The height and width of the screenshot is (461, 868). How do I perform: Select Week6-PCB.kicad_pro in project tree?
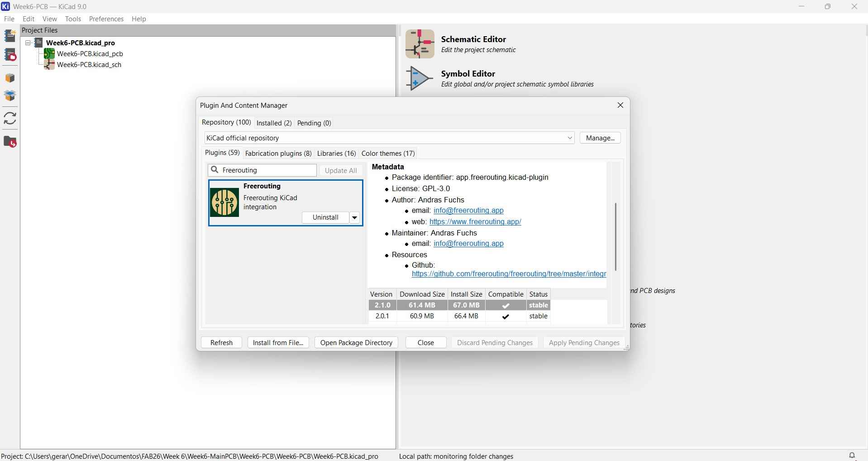pyautogui.click(x=81, y=43)
